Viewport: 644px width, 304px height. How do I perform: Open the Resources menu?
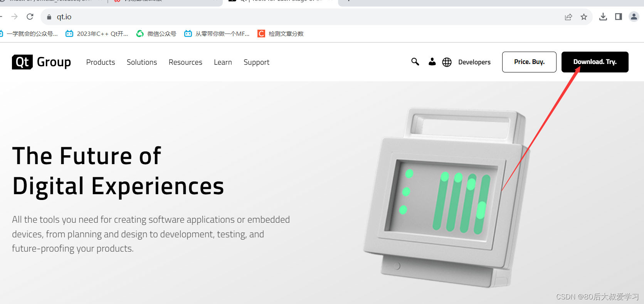point(185,62)
